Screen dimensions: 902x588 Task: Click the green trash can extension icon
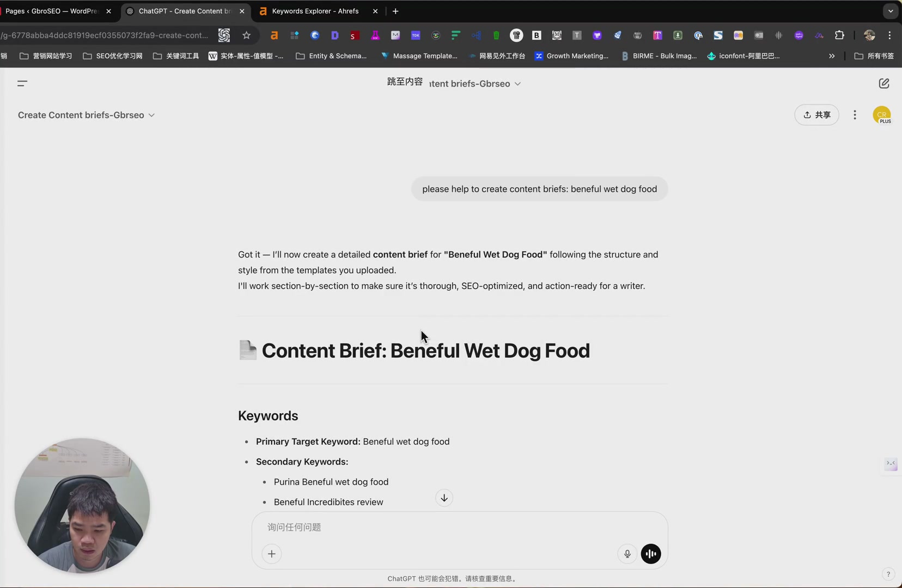pos(496,35)
